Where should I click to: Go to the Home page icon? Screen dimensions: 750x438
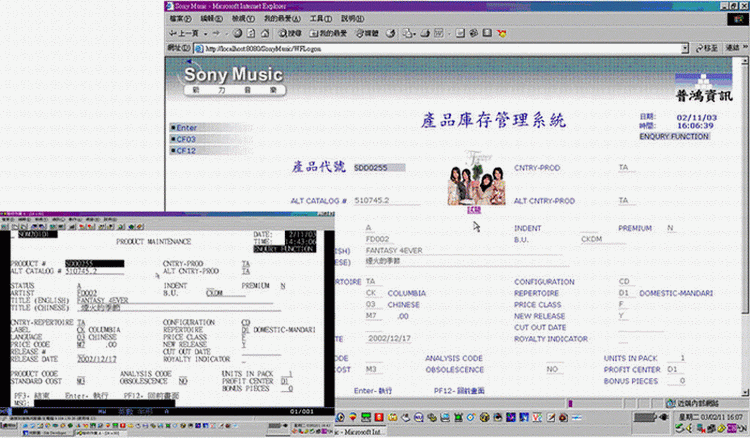click(x=265, y=33)
